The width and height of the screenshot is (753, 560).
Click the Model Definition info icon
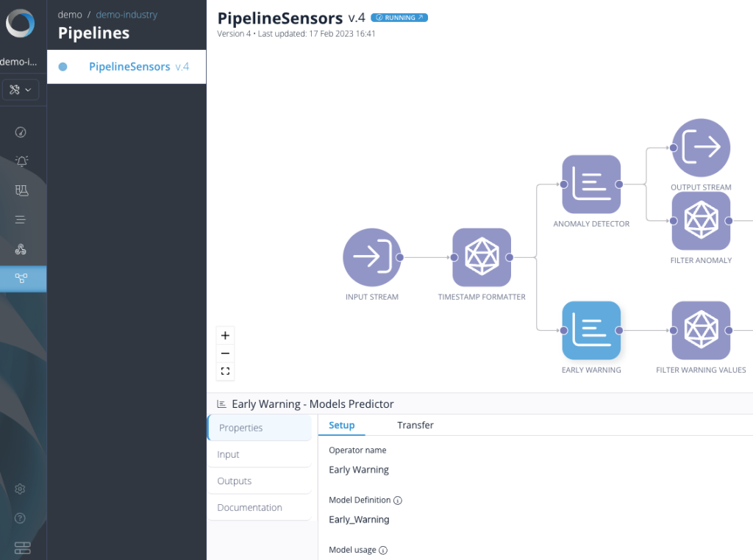tap(398, 500)
